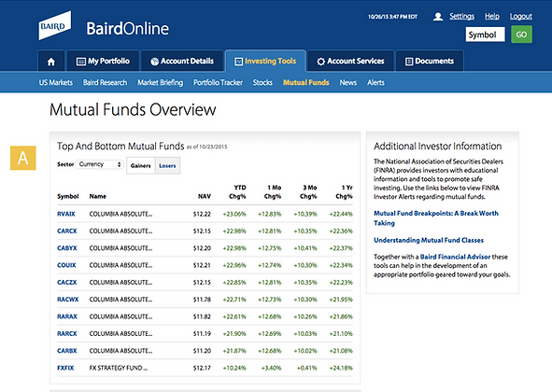
Task: Switch to the Losers view
Action: (x=167, y=166)
